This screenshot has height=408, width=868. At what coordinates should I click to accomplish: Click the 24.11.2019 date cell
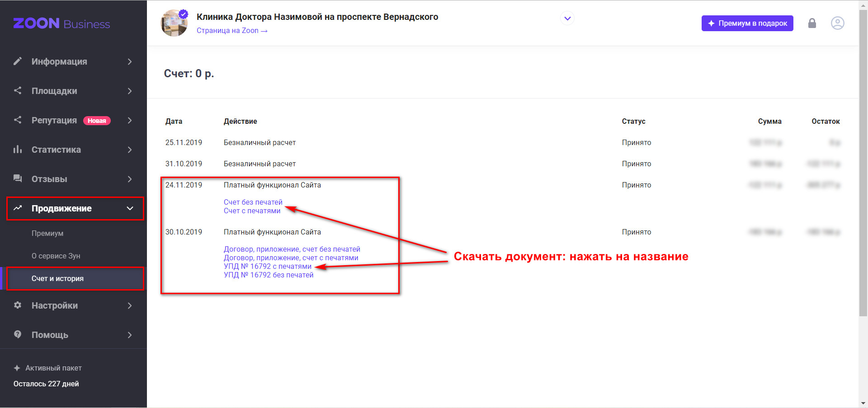(x=184, y=185)
